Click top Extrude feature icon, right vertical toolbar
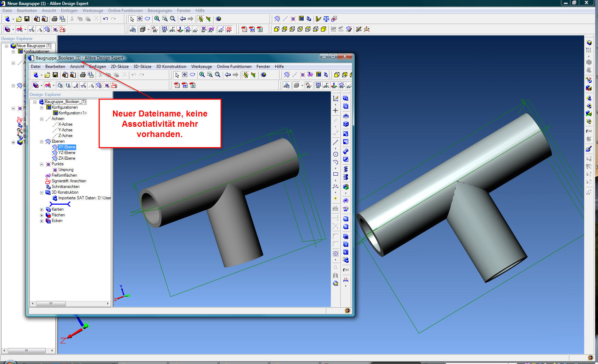Image resolution: width=598 pixels, height=364 pixels. (346, 98)
